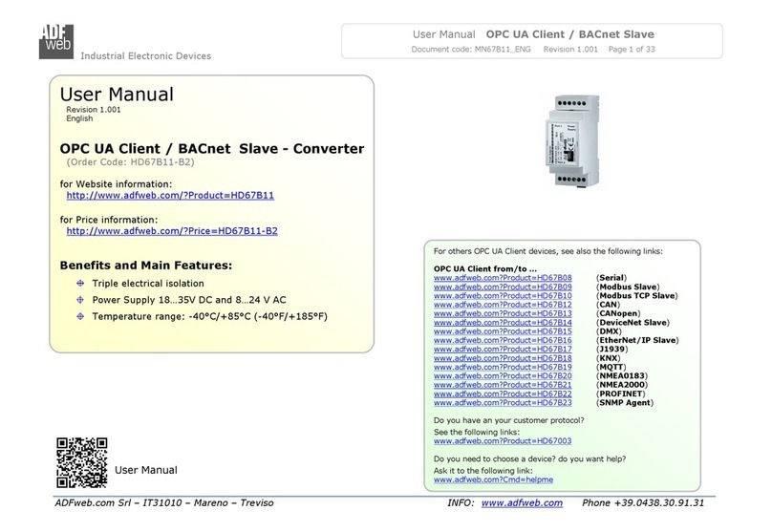Viewport: 772px width, 532px height.
Task: Click the converter device product photo
Action: point(573,141)
